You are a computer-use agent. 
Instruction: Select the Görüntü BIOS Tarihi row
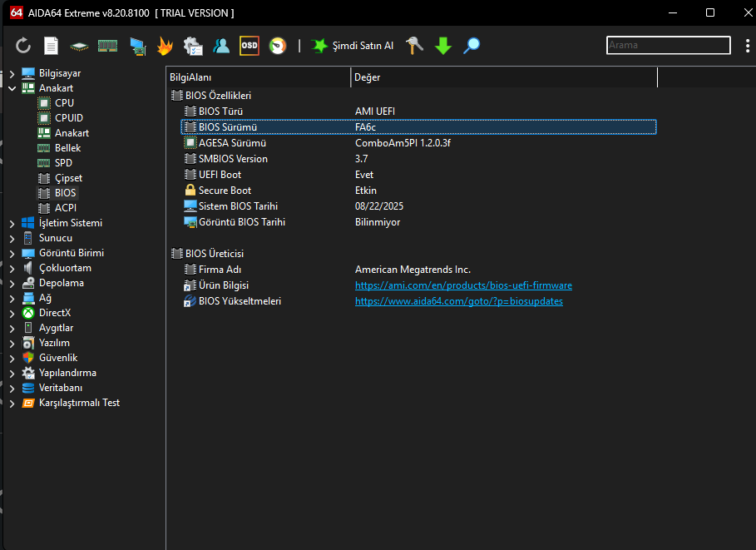418,222
